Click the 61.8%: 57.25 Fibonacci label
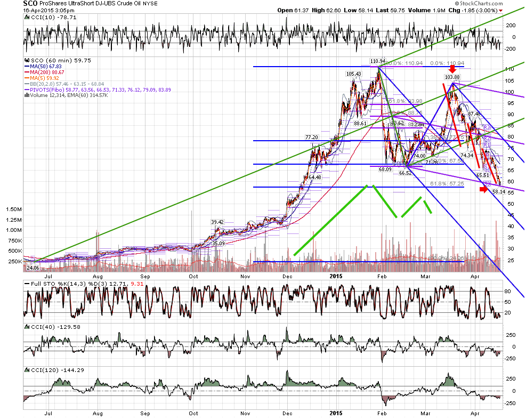The width and height of the screenshot is (526, 420). tap(447, 184)
